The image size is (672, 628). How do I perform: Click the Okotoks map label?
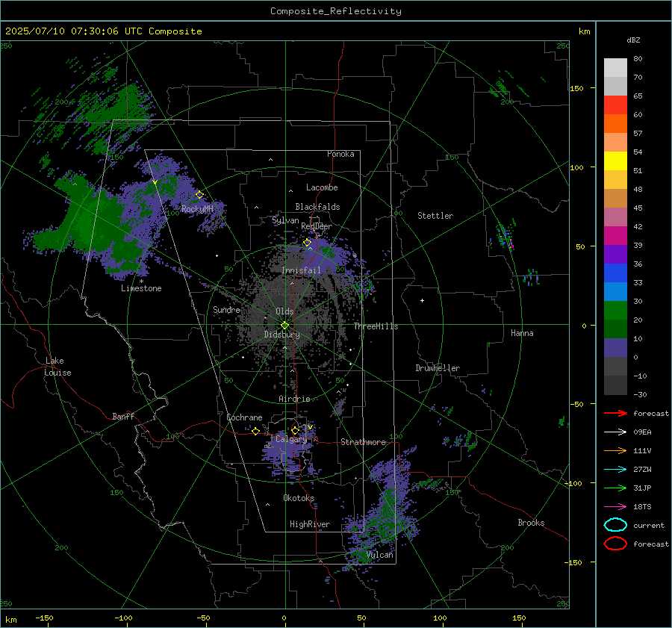pyautogui.click(x=299, y=498)
